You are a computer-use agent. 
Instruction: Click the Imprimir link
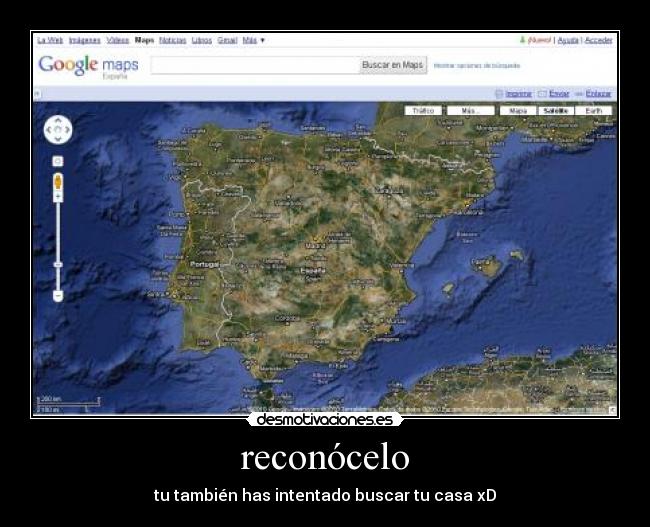tap(519, 94)
